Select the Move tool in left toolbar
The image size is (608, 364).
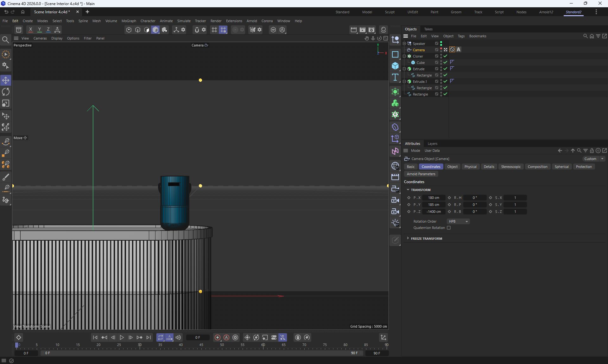[x=6, y=80]
